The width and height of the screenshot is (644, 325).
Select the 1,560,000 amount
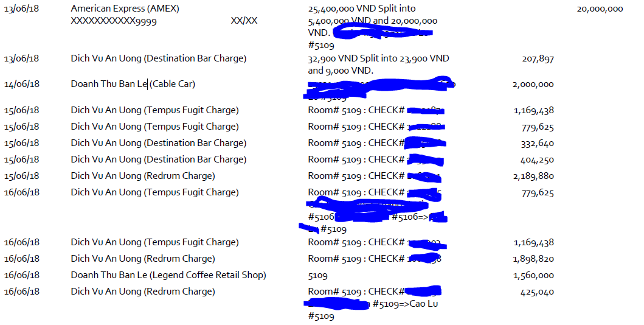533,276
